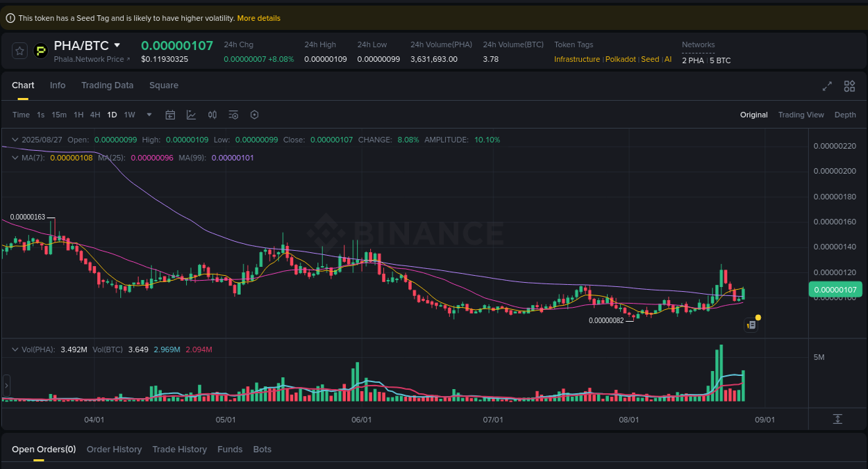868x469 pixels.
Task: Select the 1W timeframe
Action: pyautogui.click(x=129, y=115)
